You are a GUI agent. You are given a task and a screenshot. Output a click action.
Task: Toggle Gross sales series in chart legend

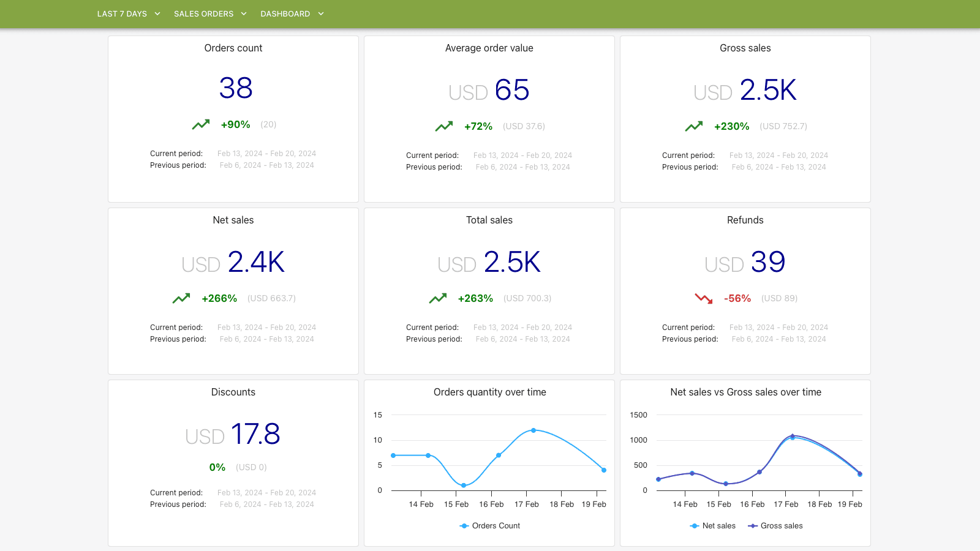point(775,526)
